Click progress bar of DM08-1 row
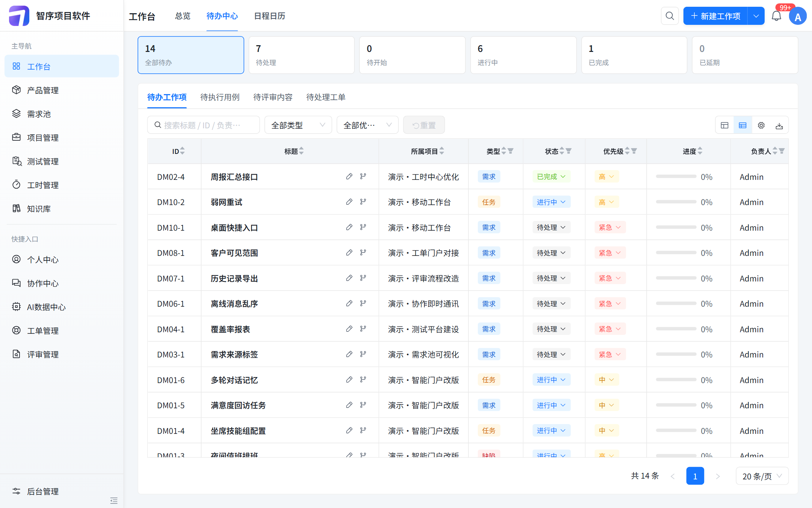The width and height of the screenshot is (812, 508). tap(676, 252)
